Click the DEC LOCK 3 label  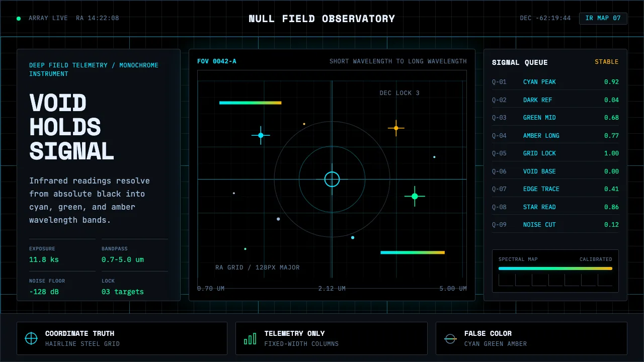pyautogui.click(x=399, y=93)
